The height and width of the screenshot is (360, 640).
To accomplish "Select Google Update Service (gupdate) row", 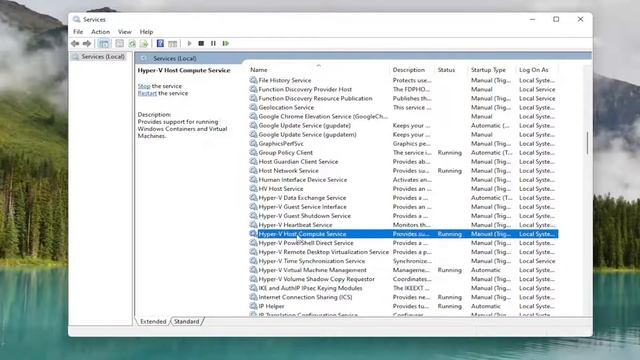I will 403,125.
